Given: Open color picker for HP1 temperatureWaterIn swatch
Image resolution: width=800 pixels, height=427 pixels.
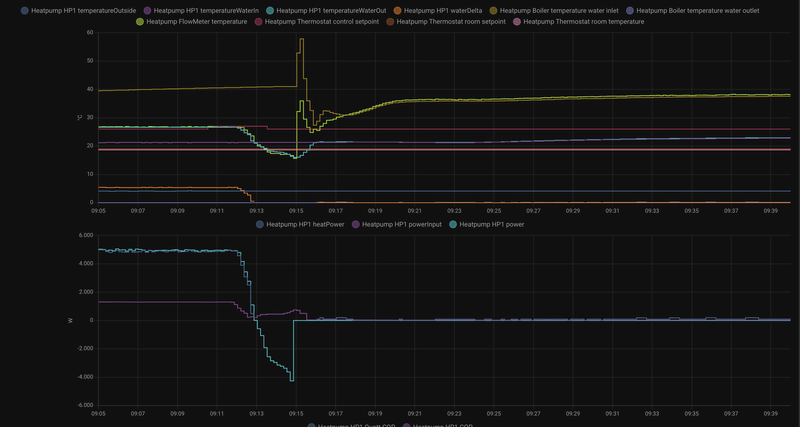Looking at the screenshot, I should [x=147, y=10].
